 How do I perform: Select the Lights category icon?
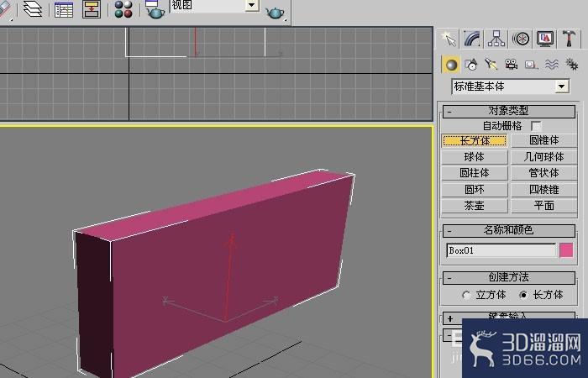[x=491, y=65]
